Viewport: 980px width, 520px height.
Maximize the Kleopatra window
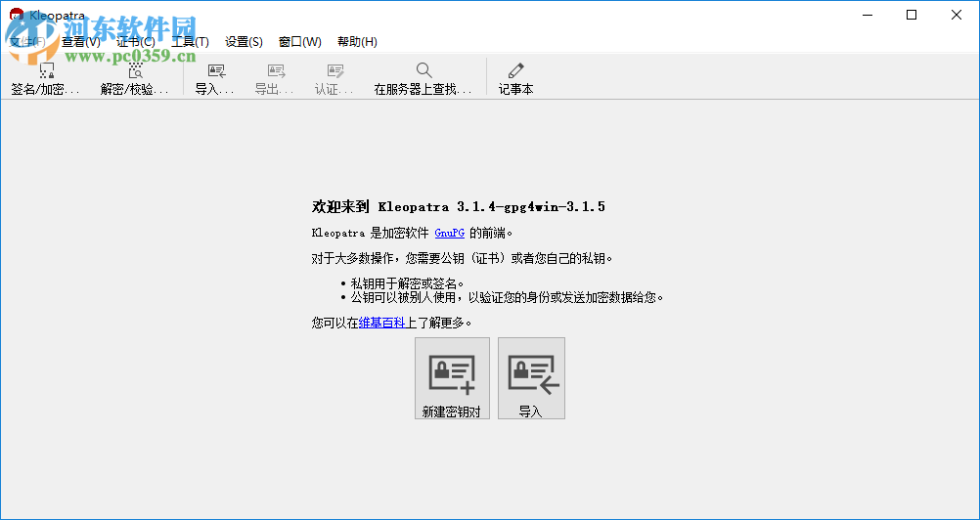pyautogui.click(x=912, y=15)
